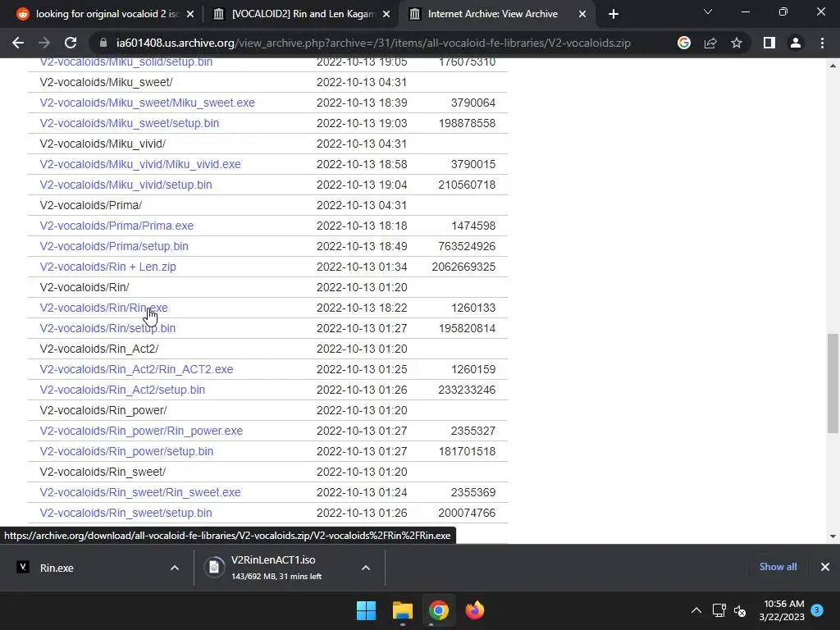Open Rin_sweet/setup.bin link

pos(126,514)
